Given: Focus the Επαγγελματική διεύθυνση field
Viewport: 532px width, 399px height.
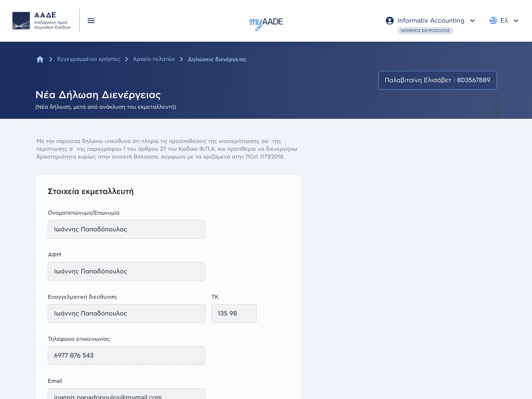Looking at the screenshot, I should coord(126,313).
